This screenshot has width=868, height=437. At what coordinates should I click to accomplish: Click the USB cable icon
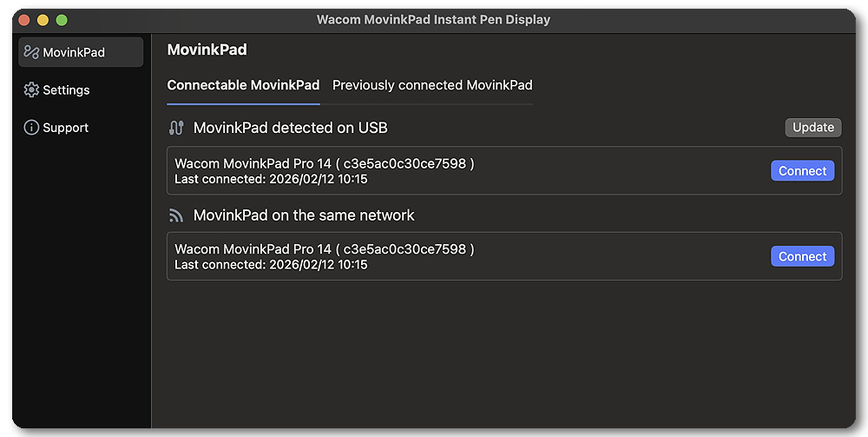tap(176, 128)
